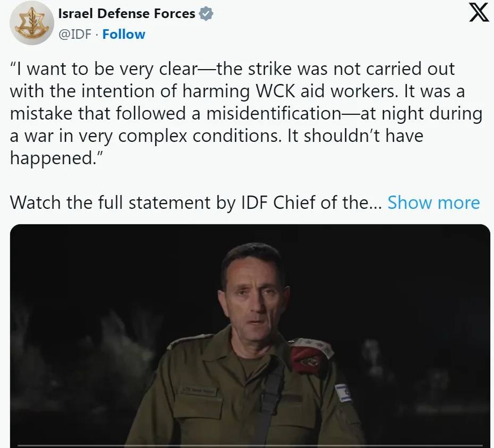Viewport: 494px width, 448px height.
Task: Click the ellipsis before Show more
Action: 375,202
